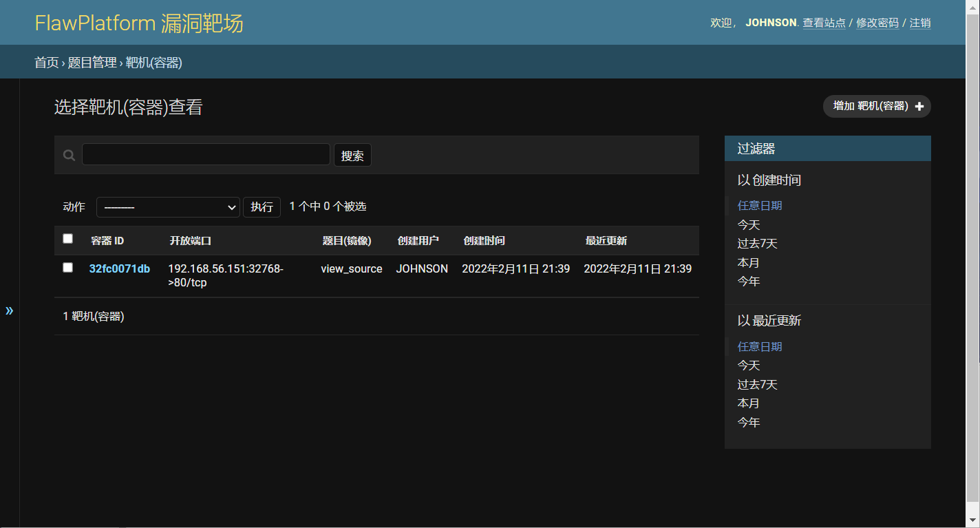The image size is (980, 528).
Task: Filter 创建时间 by 本月
Action: coord(749,262)
